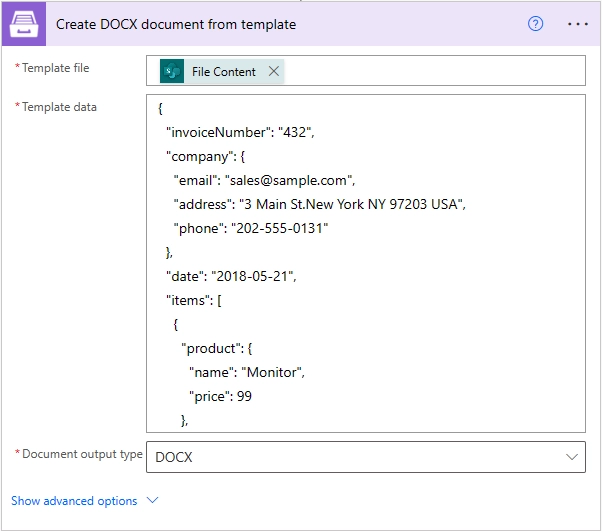Click the SharePoint icon on File Content token

point(172,71)
